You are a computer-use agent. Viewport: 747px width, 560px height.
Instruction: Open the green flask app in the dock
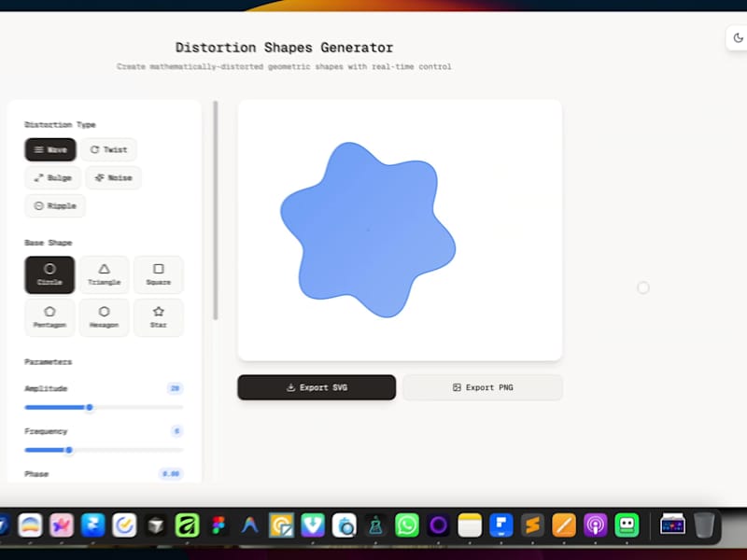coord(375,525)
